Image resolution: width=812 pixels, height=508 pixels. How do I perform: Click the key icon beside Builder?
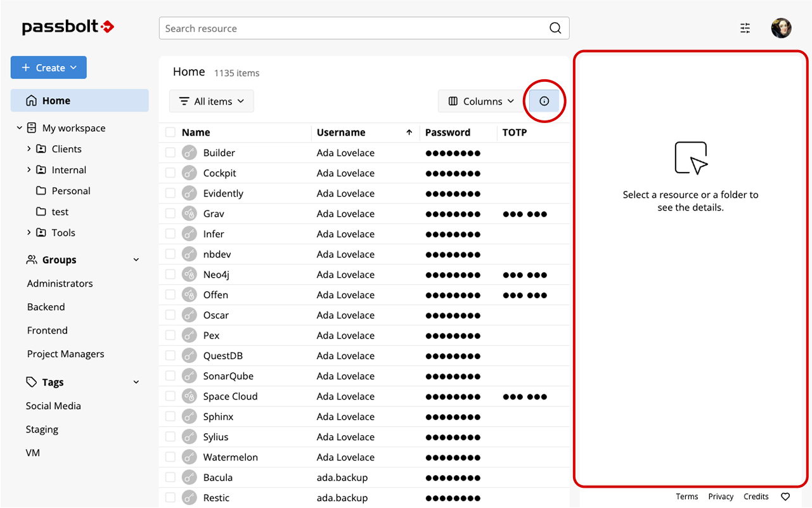coord(189,153)
